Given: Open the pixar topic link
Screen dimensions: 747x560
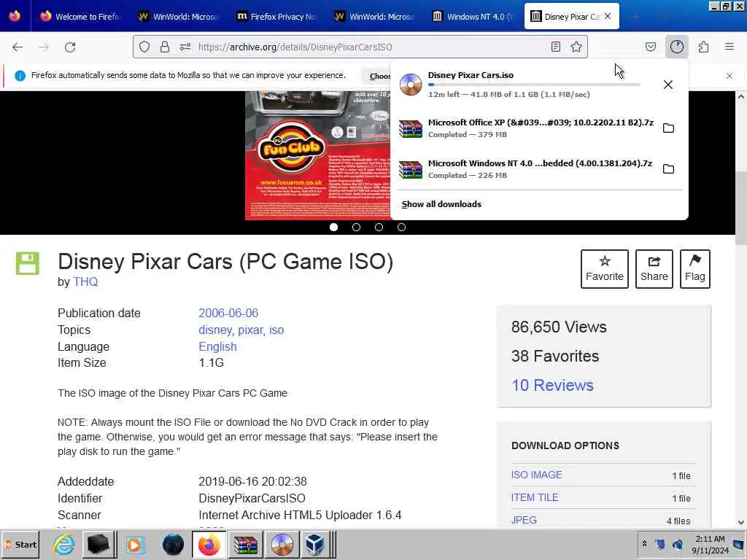Looking at the screenshot, I should click(x=251, y=330).
